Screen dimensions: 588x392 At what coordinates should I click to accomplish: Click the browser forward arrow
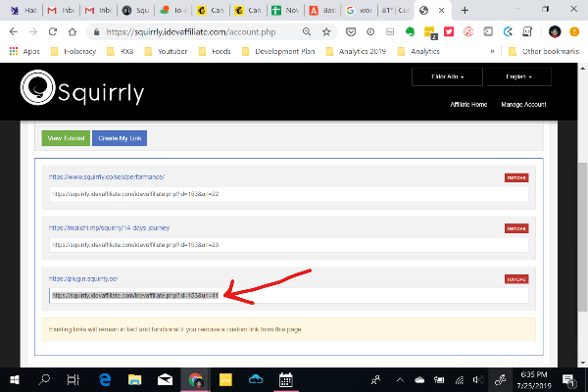33,32
